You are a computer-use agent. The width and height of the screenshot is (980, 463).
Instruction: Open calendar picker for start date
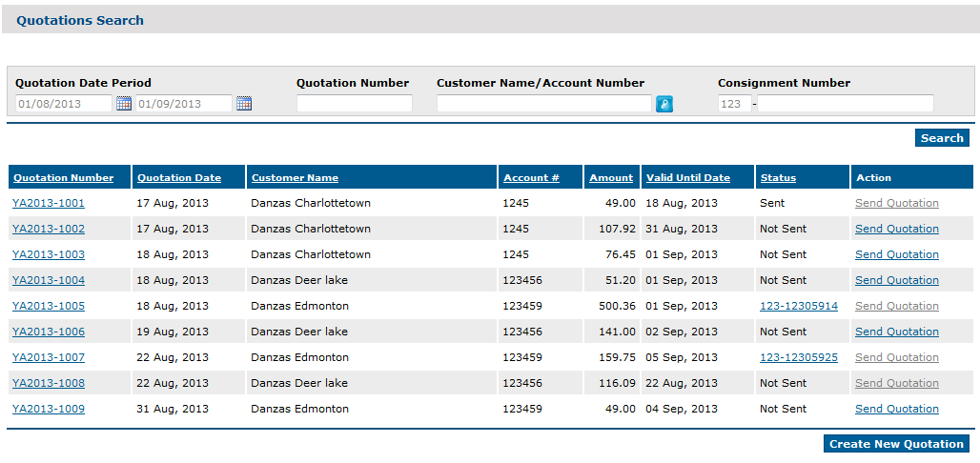124,104
